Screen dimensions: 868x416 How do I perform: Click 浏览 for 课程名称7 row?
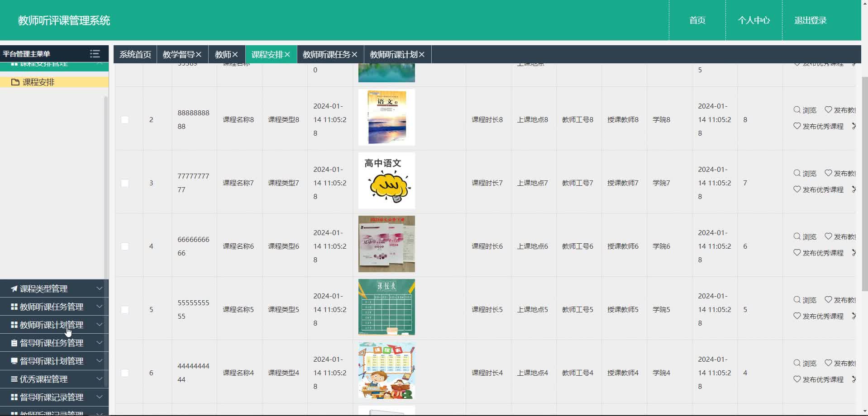tap(805, 173)
